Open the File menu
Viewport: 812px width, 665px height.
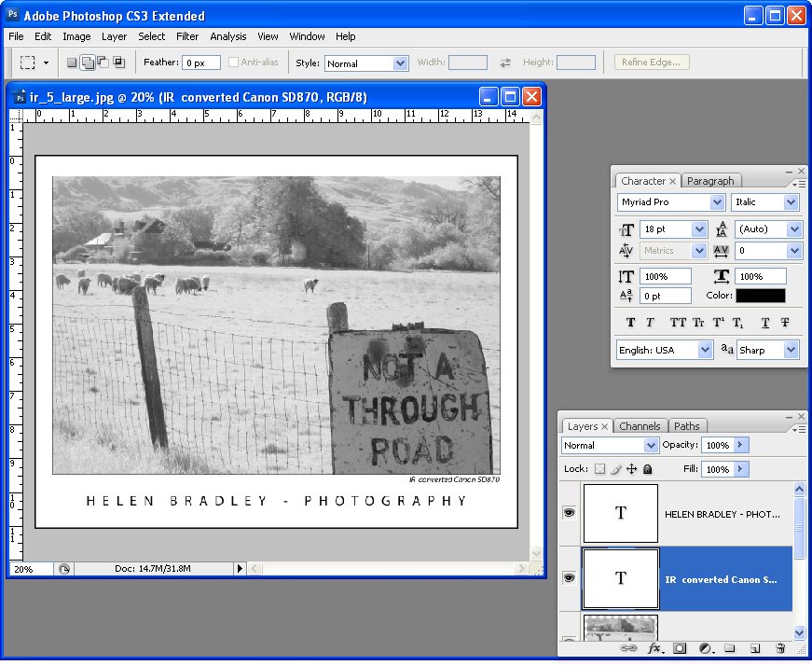[16, 36]
